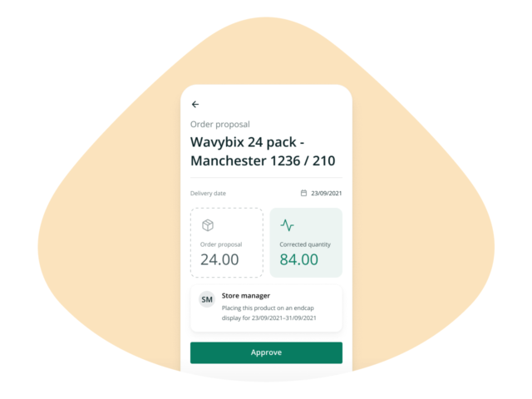Click the calendar icon beside delivery date
532x399 pixels.
tap(303, 193)
